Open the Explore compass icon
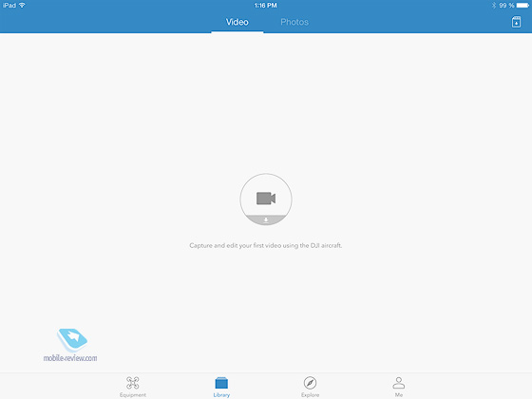 [310, 383]
